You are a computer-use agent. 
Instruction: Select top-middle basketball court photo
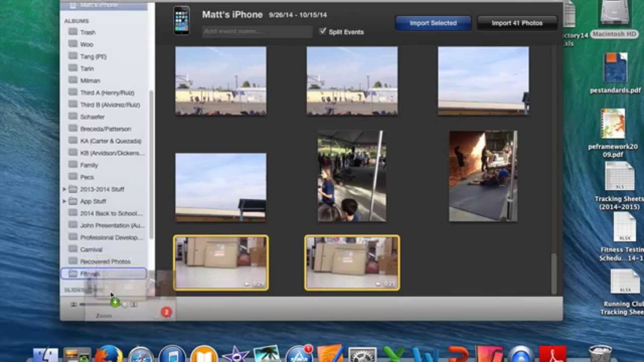tap(352, 81)
